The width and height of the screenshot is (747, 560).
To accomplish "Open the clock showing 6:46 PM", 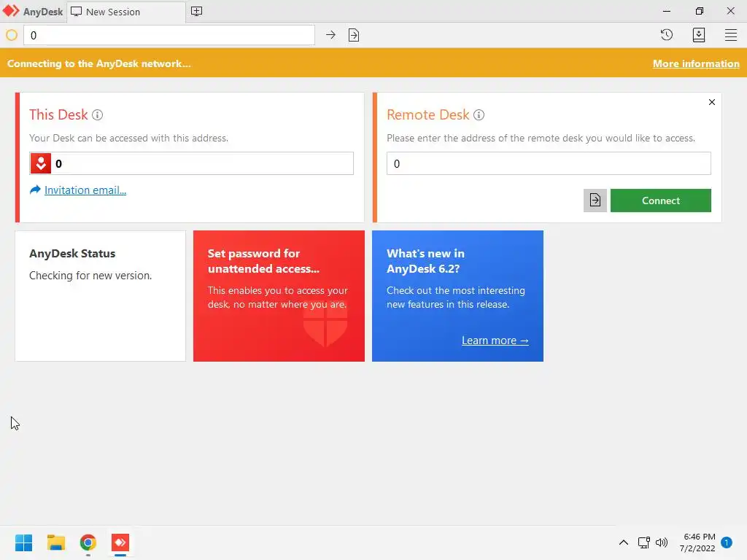I will pyautogui.click(x=697, y=542).
